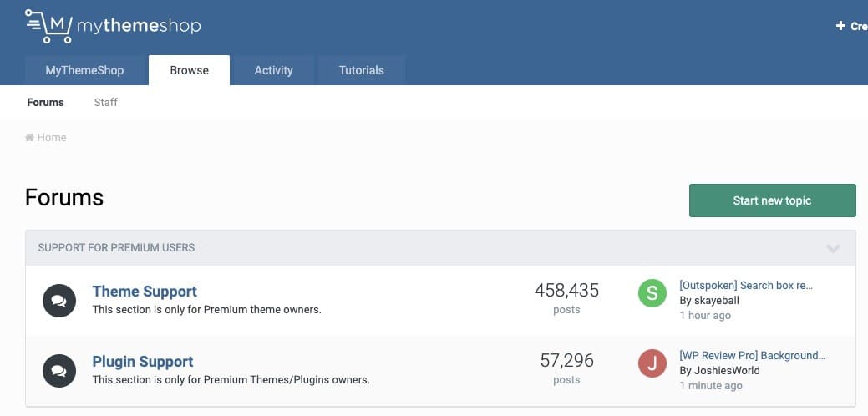Click the 'By JoshiesWorld' author text

point(719,371)
